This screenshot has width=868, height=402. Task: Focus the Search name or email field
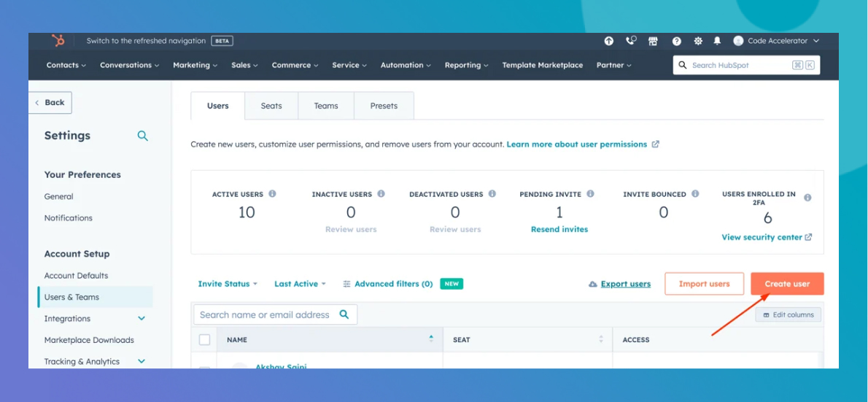coord(265,315)
